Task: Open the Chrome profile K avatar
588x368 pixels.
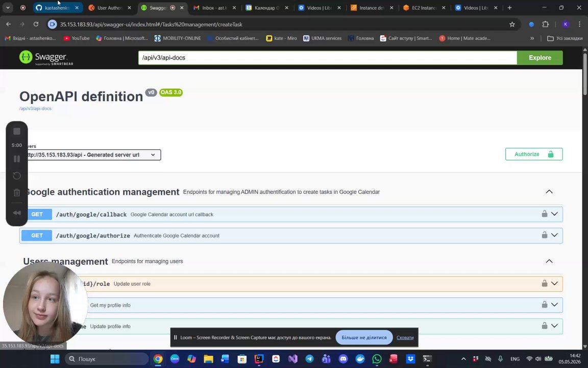Action: click(566, 25)
